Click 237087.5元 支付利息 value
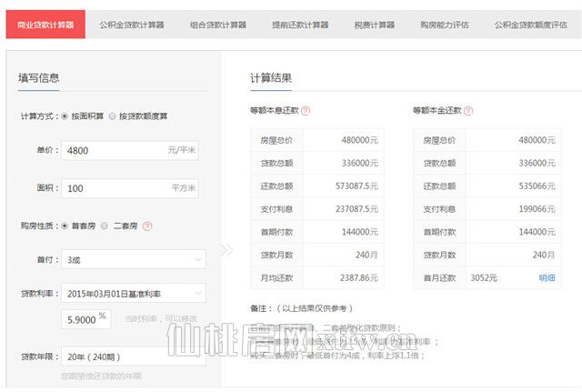Viewport: 582px width, 392px height. coord(356,209)
